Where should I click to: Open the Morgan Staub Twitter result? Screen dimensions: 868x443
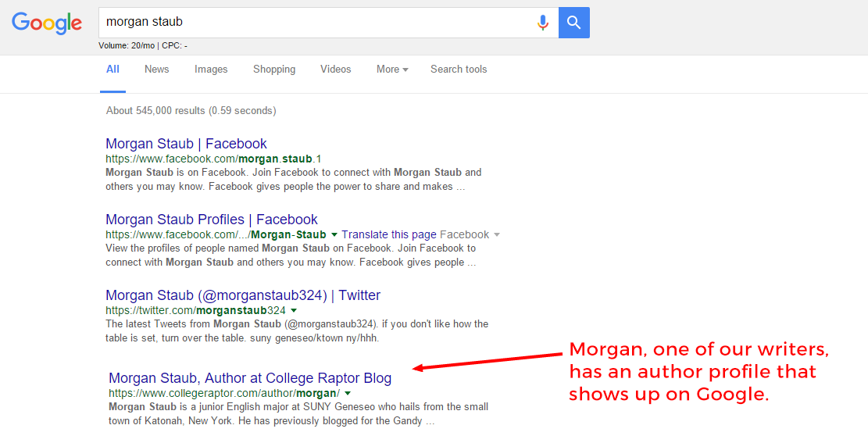click(x=243, y=295)
